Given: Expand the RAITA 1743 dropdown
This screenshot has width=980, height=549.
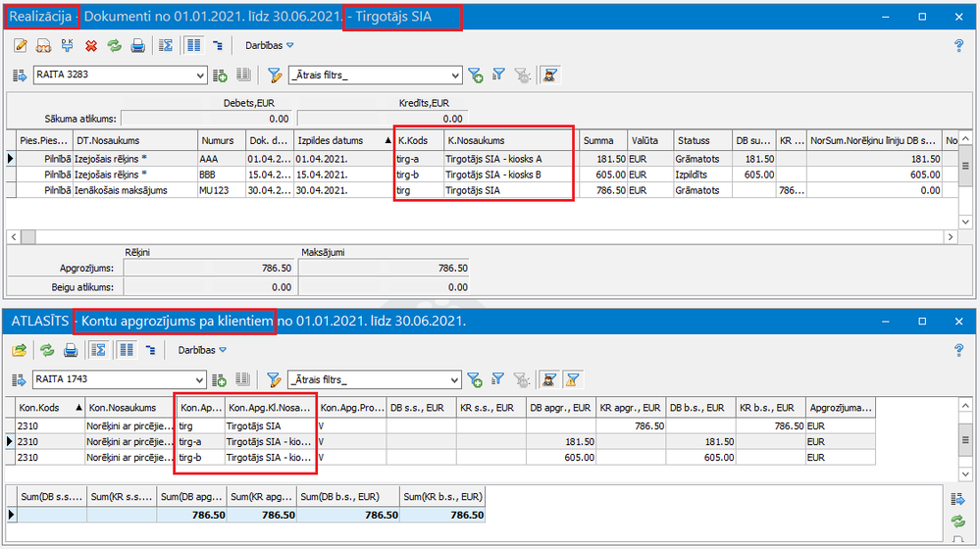Looking at the screenshot, I should [199, 379].
